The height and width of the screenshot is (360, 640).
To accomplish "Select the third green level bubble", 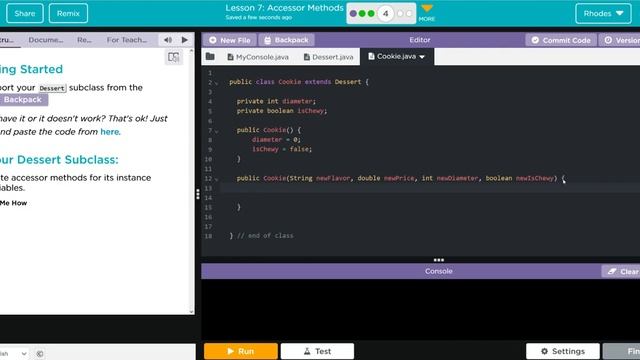I will (x=371, y=14).
